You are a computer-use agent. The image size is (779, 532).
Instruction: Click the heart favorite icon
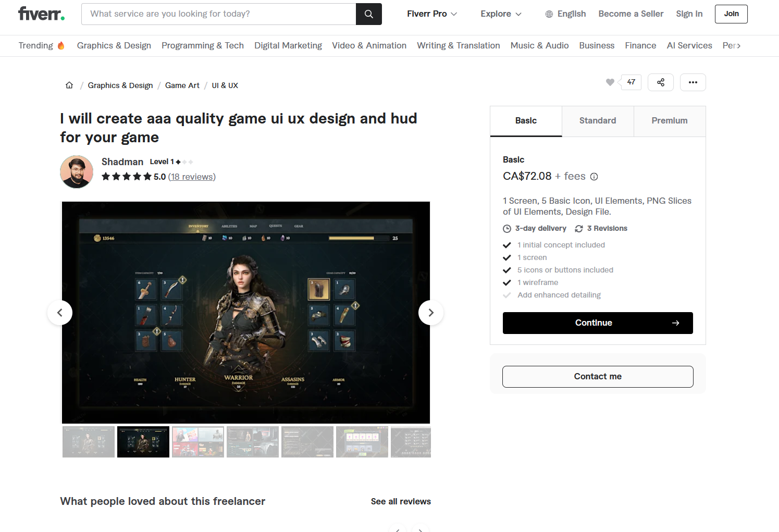(610, 82)
